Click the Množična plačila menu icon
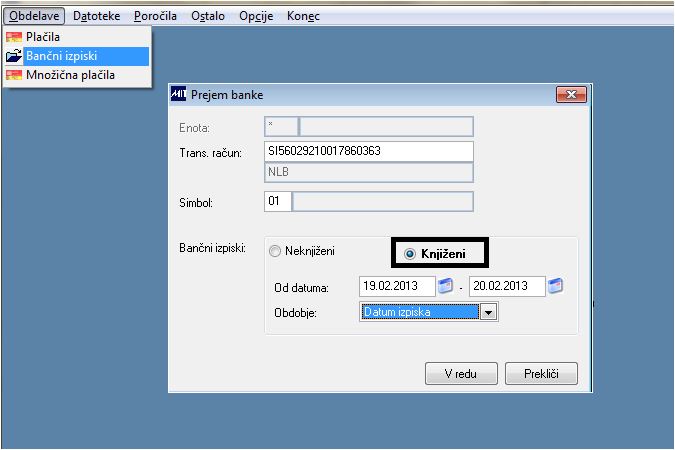Screen dimensions: 675x450 tap(14, 75)
